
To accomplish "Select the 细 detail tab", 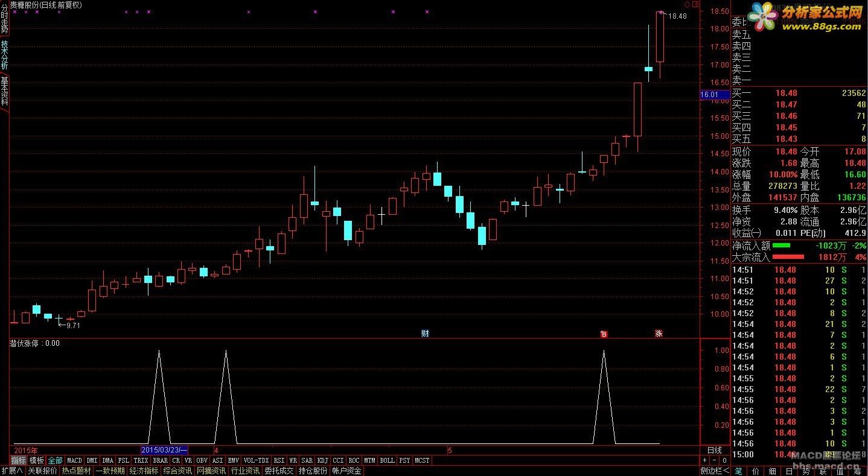I will point(773,471).
